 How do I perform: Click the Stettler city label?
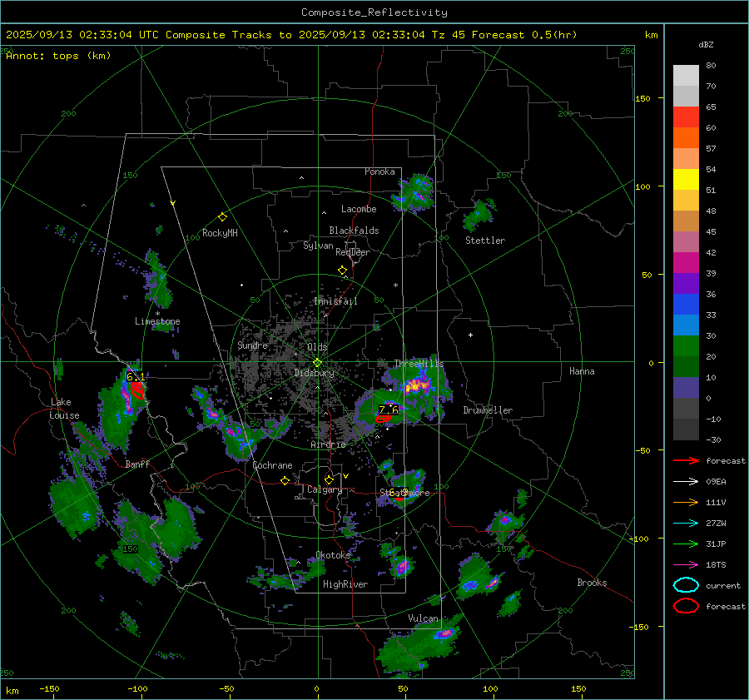(x=485, y=241)
